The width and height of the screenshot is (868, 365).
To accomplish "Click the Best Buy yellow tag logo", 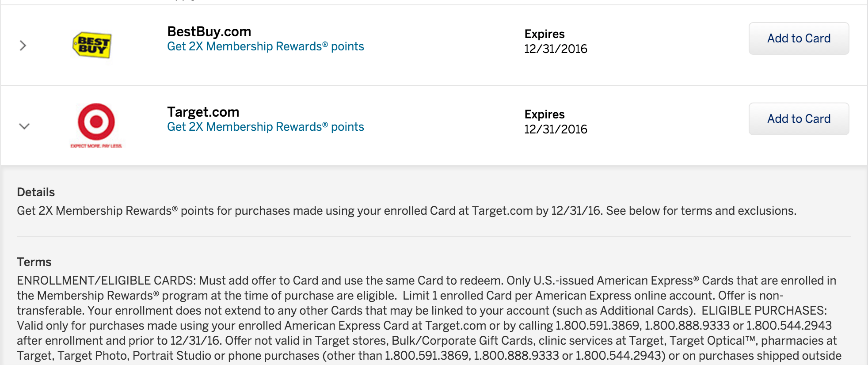I will pos(92,45).
